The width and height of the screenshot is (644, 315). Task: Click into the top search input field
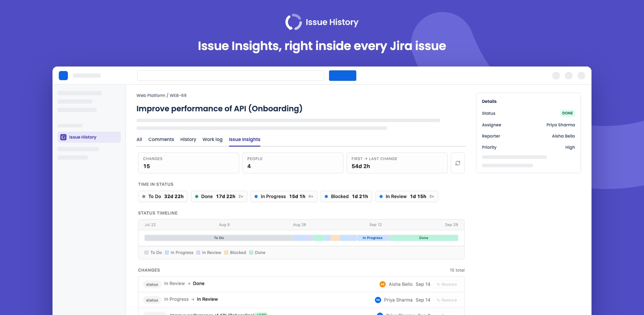pos(231,76)
